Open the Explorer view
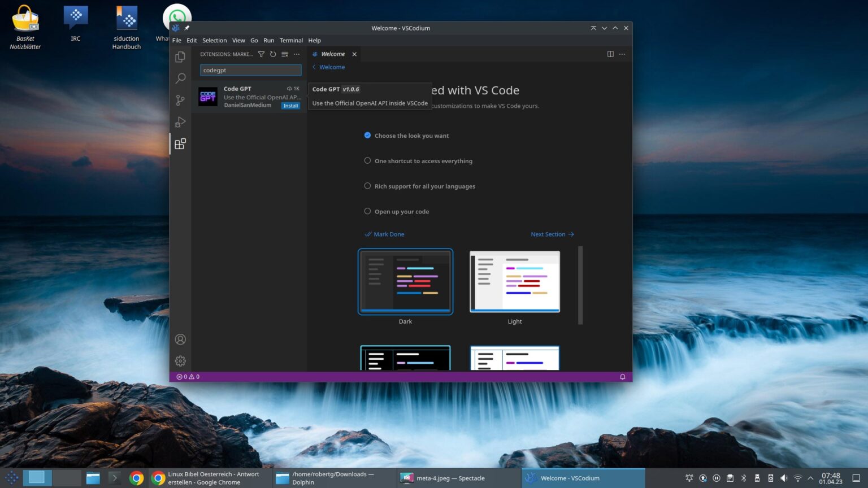Screen dimensions: 868x488 coord(180,56)
